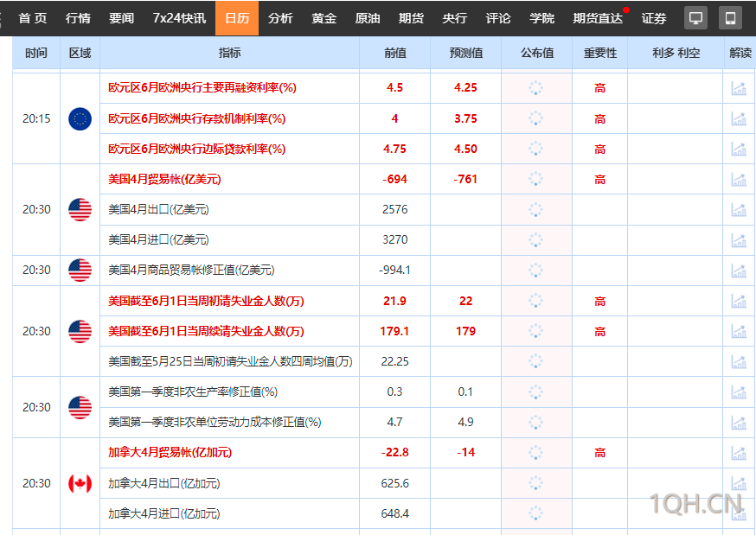Open 7x24快讯 in the navigation bar
This screenshot has height=535, width=756.
pyautogui.click(x=179, y=18)
